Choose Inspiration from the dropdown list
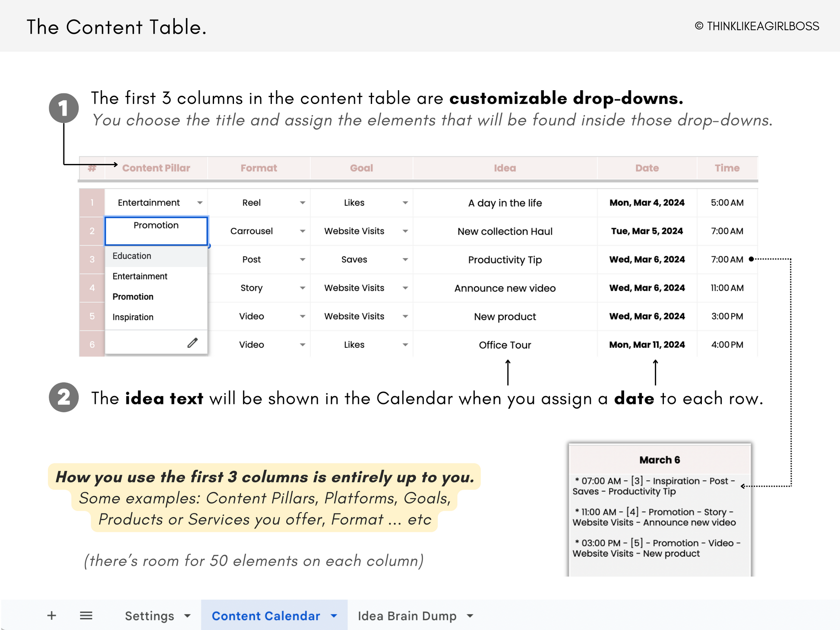Screen dimensions: 840x630 point(133,317)
